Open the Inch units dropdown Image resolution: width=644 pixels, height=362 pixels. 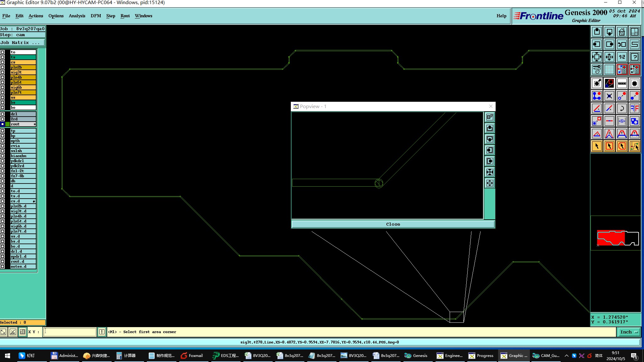click(629, 332)
